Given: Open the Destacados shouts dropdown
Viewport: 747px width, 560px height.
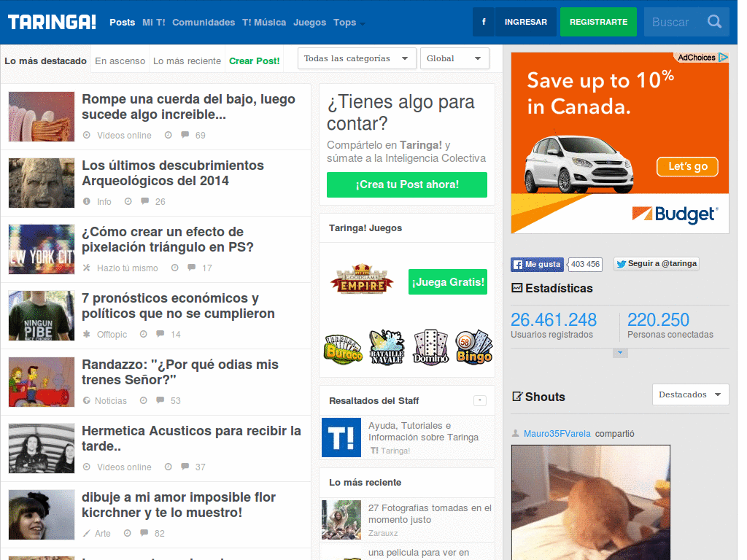Looking at the screenshot, I should coord(690,394).
